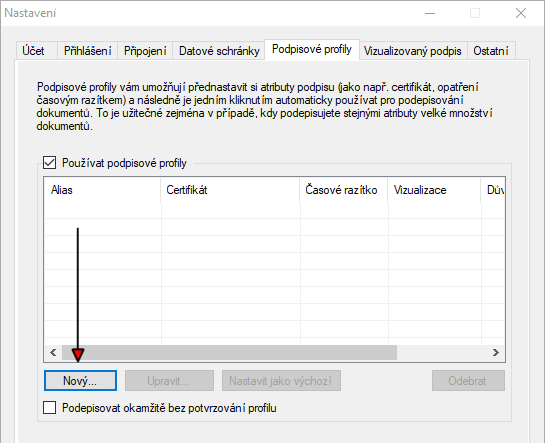Open the Přihlášení tab
The height and width of the screenshot is (443, 545).
click(x=87, y=51)
